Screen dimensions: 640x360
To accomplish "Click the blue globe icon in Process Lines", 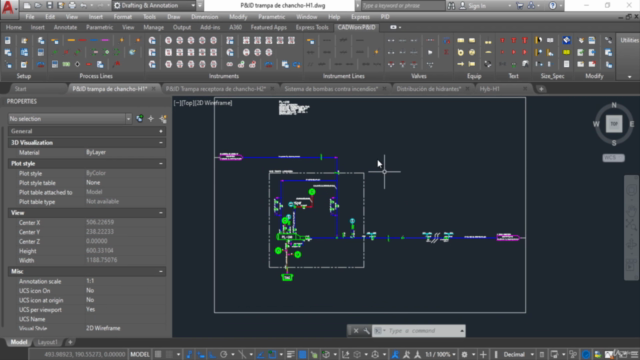I will pos(132,52).
